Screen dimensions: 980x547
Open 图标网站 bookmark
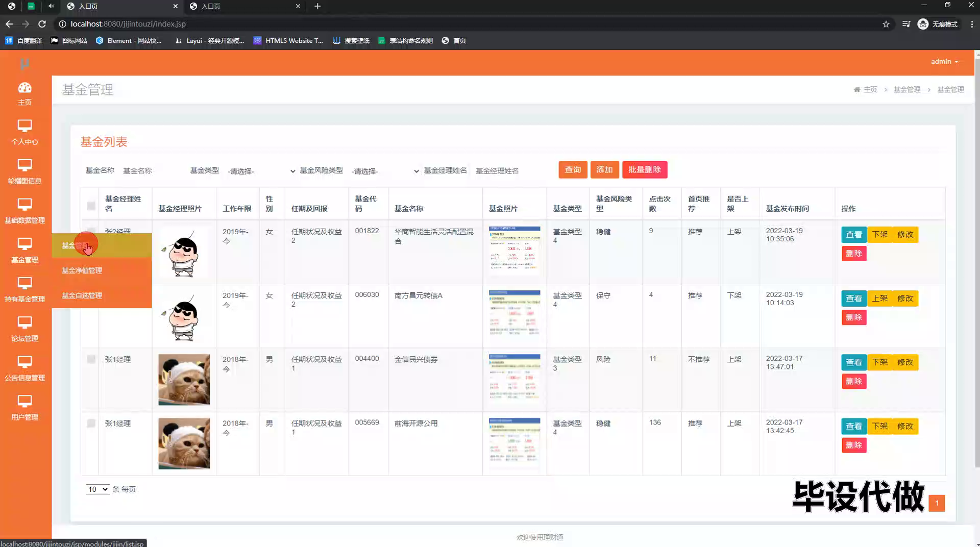click(69, 40)
